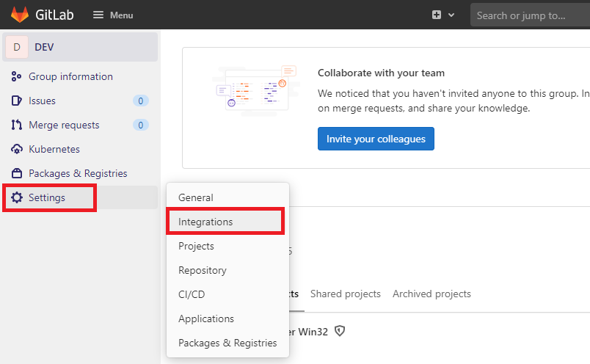The width and height of the screenshot is (590, 364).
Task: Switch to the Archived projects tab
Action: 431,294
